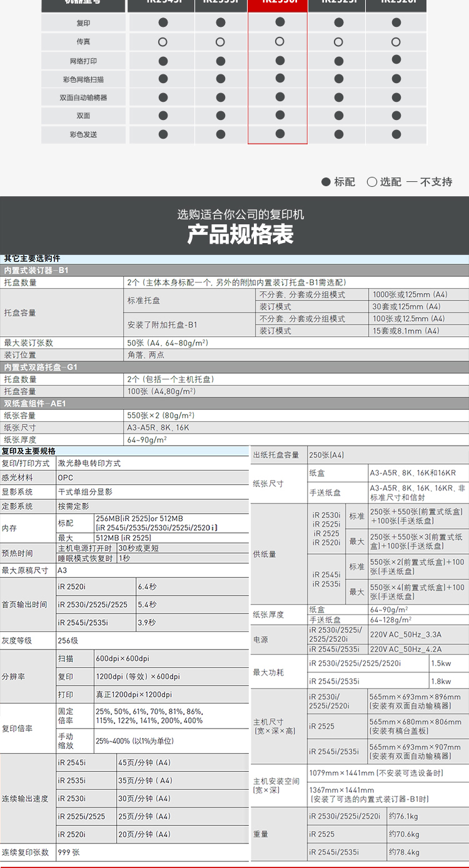Select the hollow 传真 circle in the red column
The image size is (469, 868).
(280, 42)
